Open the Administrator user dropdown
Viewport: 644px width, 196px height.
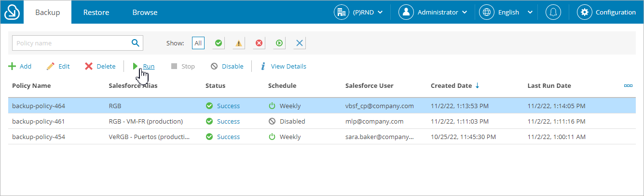pos(433,12)
